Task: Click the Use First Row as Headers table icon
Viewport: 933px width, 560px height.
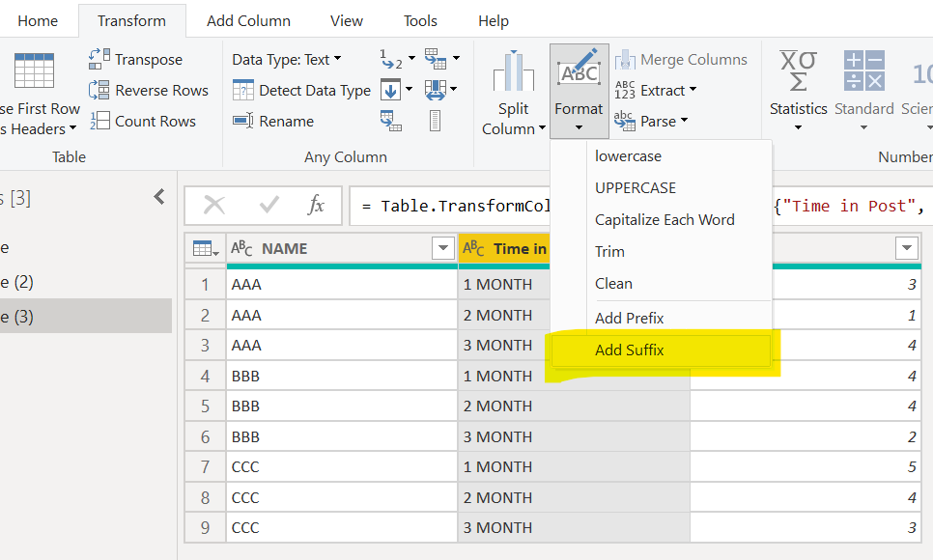Action: point(34,70)
